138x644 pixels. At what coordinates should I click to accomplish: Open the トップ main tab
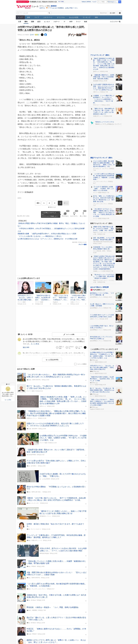20,17
